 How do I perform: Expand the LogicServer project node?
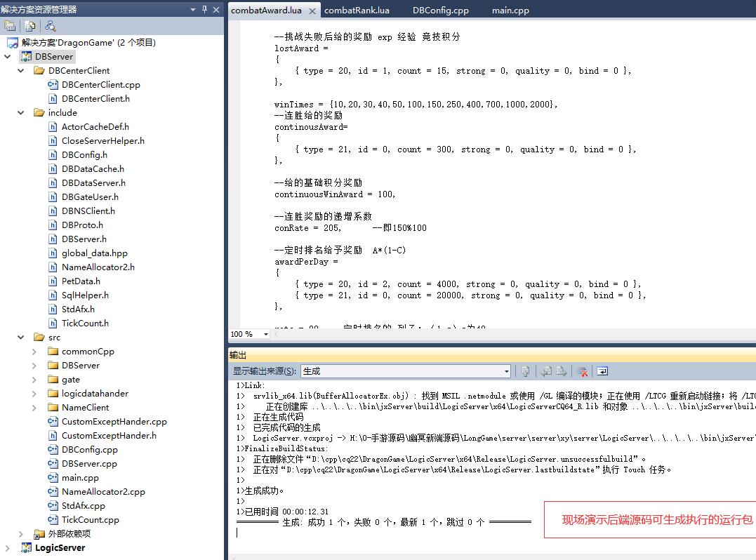[8, 547]
